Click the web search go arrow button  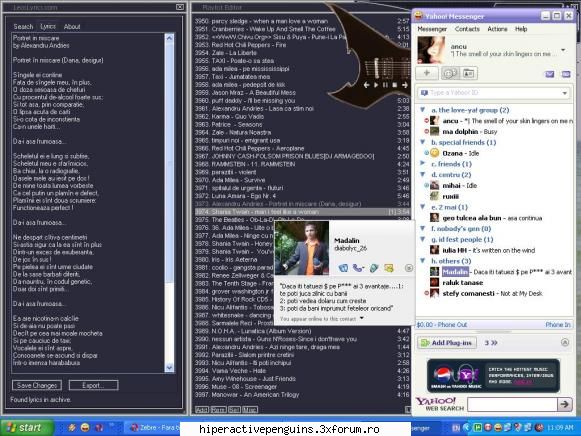coord(565,404)
